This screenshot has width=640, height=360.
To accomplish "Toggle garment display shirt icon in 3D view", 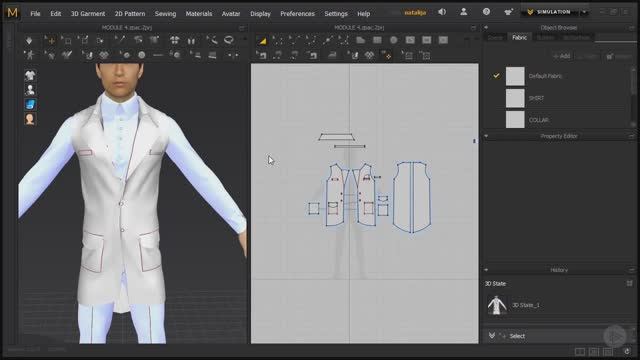I will (30, 76).
